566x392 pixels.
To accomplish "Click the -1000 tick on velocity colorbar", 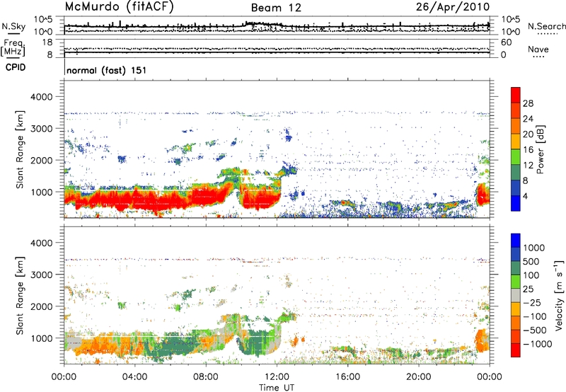I will 538,344.
